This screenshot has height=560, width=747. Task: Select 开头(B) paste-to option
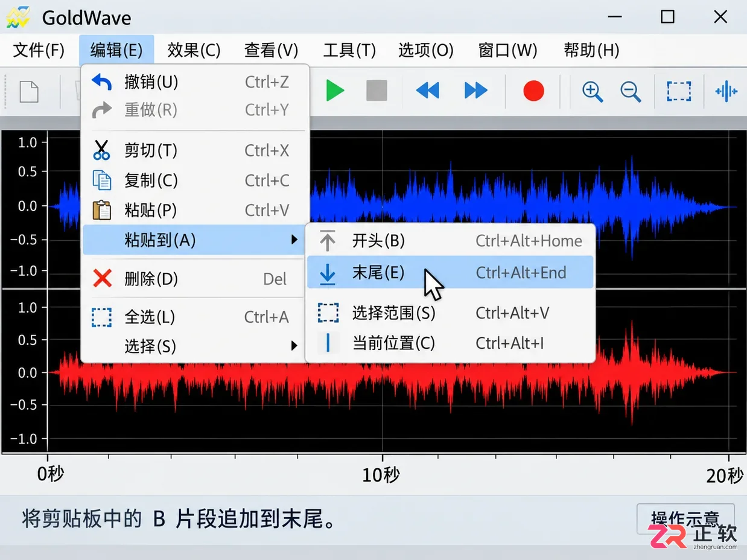450,241
